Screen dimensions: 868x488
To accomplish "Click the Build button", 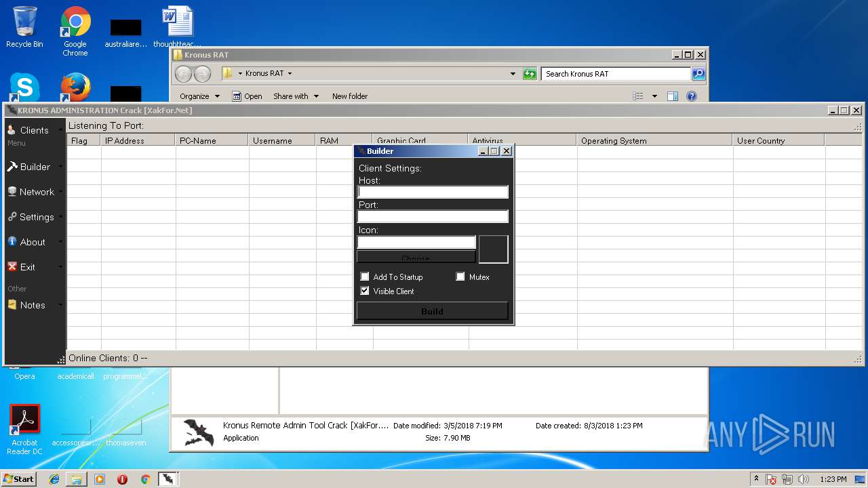I will 432,311.
